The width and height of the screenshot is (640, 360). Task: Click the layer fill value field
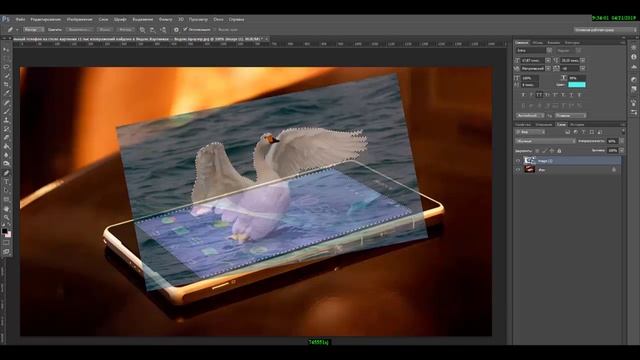click(613, 150)
